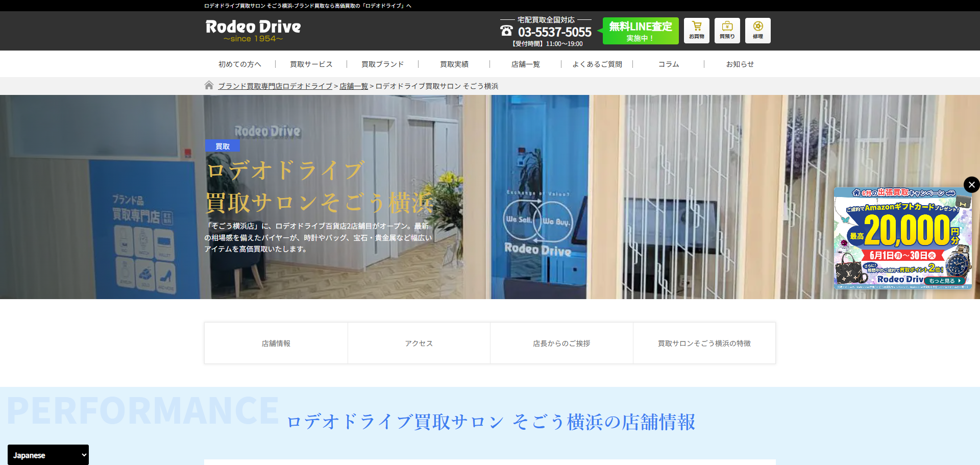This screenshot has height=465, width=980.
Task: Jump to the アクセス section tab
Action: coord(419,343)
